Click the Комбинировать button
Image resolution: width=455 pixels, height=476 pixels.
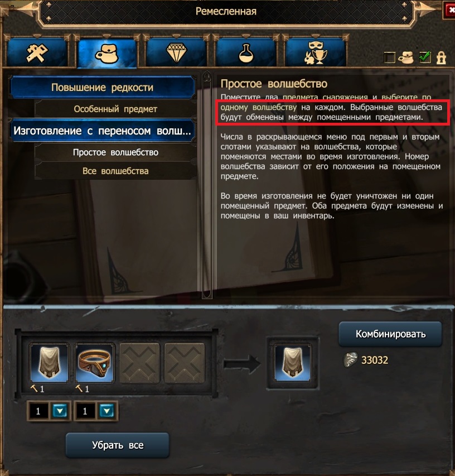tap(390, 334)
